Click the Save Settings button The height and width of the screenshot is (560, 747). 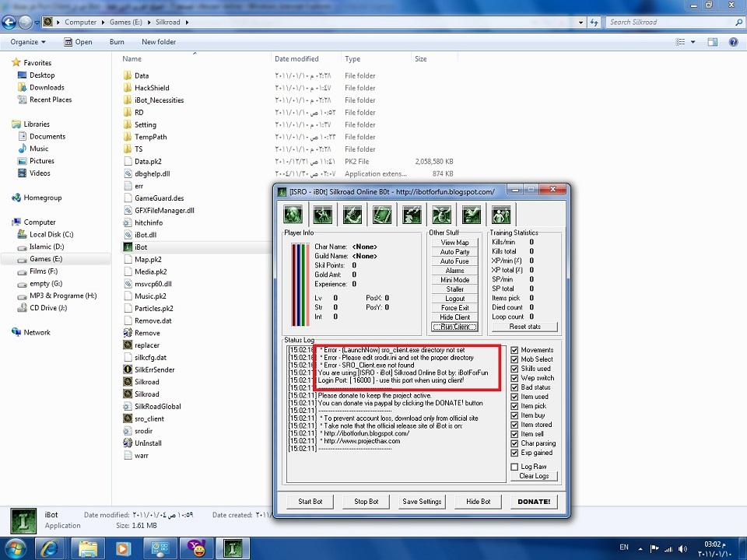(422, 502)
